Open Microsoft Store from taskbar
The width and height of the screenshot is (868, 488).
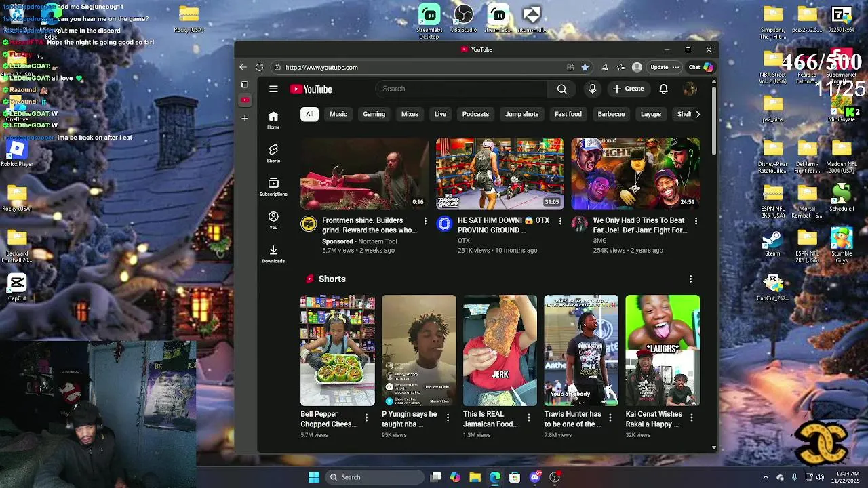(x=515, y=477)
